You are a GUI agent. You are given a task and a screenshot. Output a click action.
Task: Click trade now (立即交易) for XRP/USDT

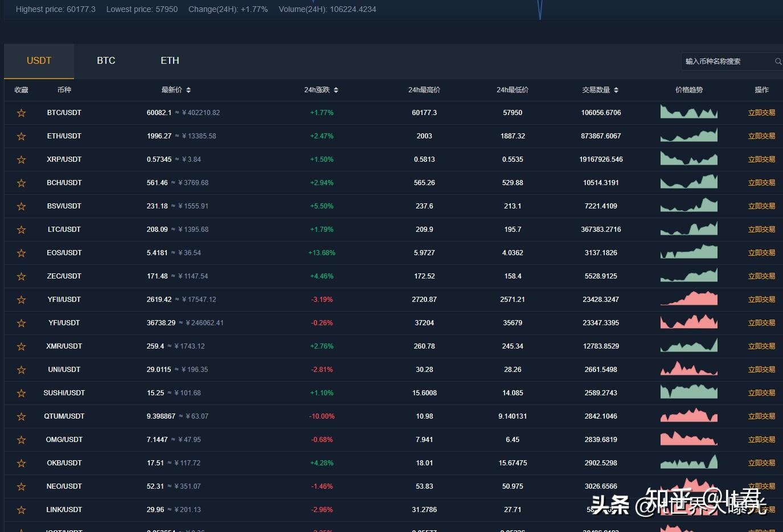pos(761,159)
